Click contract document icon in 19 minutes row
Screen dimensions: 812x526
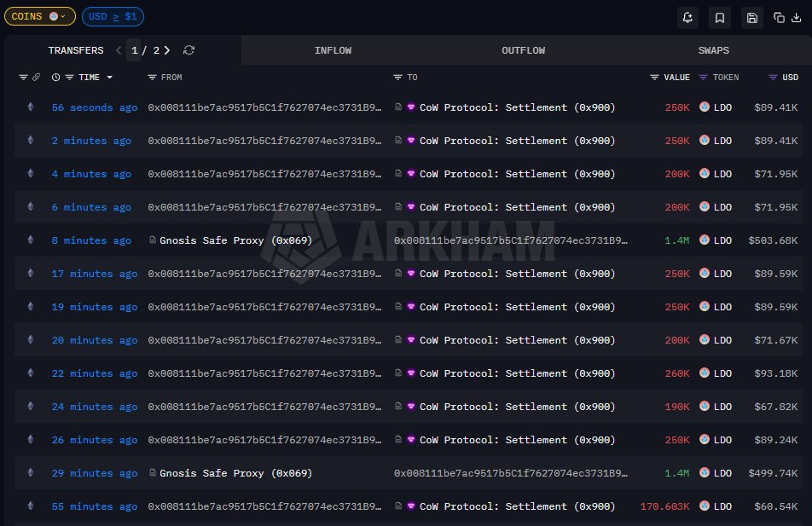click(x=398, y=307)
